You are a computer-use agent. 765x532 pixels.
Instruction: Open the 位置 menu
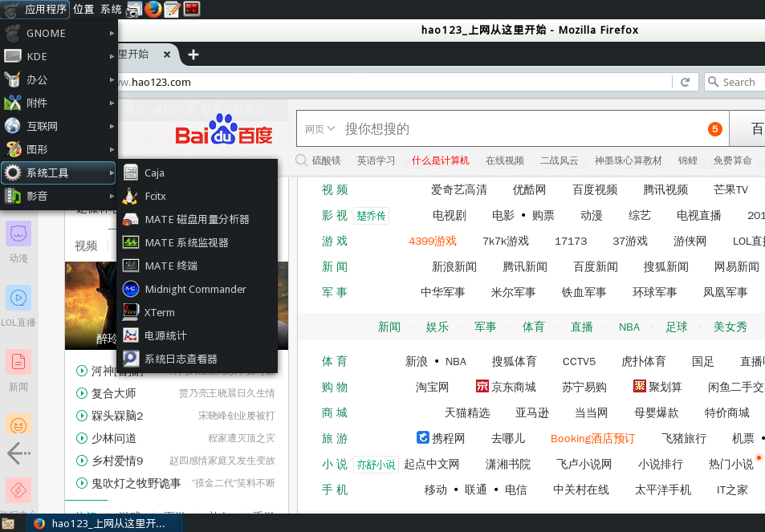click(x=83, y=10)
